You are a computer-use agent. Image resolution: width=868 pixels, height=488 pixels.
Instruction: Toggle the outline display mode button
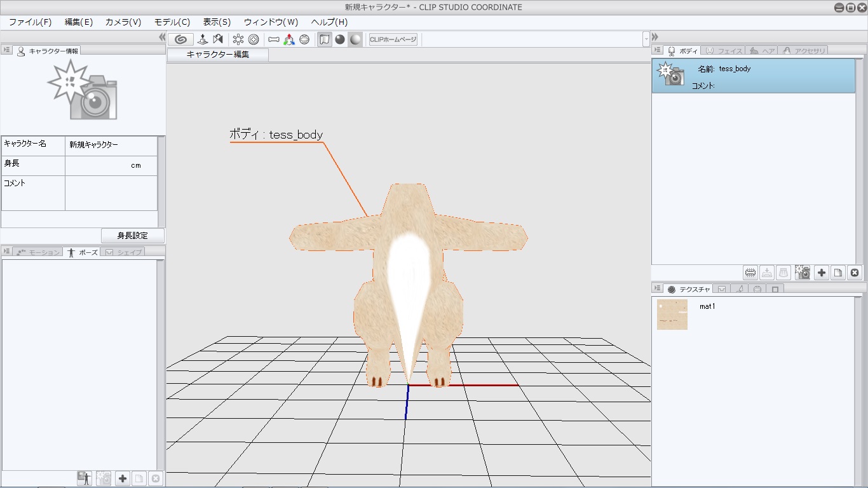(x=325, y=39)
